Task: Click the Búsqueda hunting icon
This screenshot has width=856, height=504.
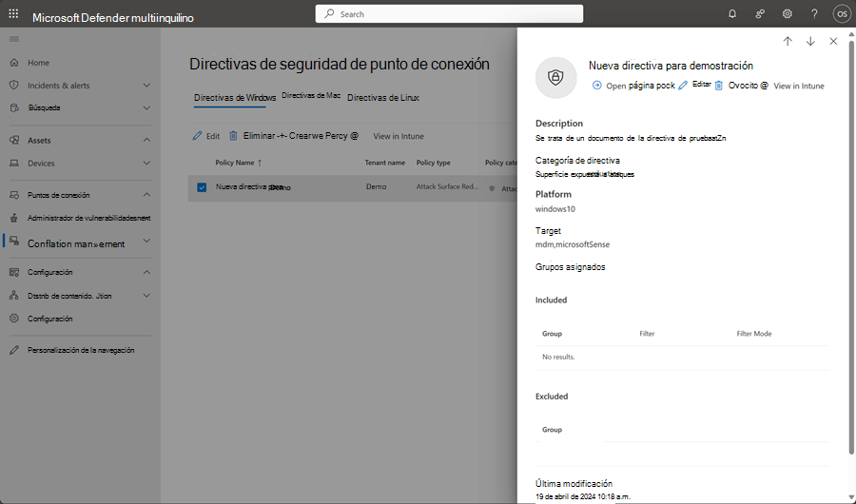Action: click(14, 107)
